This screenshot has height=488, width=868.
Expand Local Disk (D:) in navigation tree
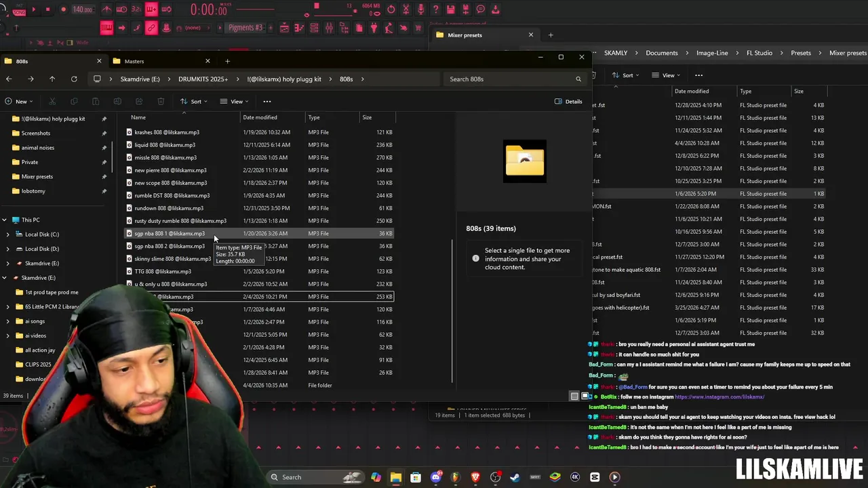pos(8,249)
